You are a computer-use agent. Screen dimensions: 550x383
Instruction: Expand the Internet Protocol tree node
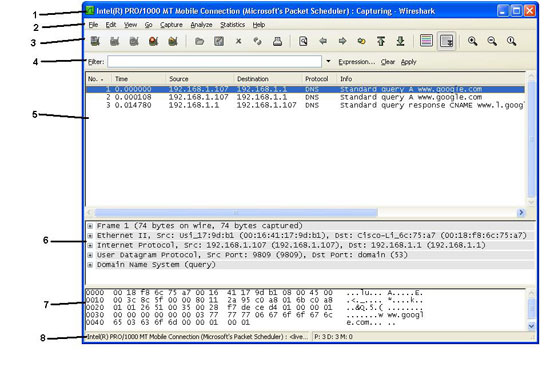pos(90,246)
